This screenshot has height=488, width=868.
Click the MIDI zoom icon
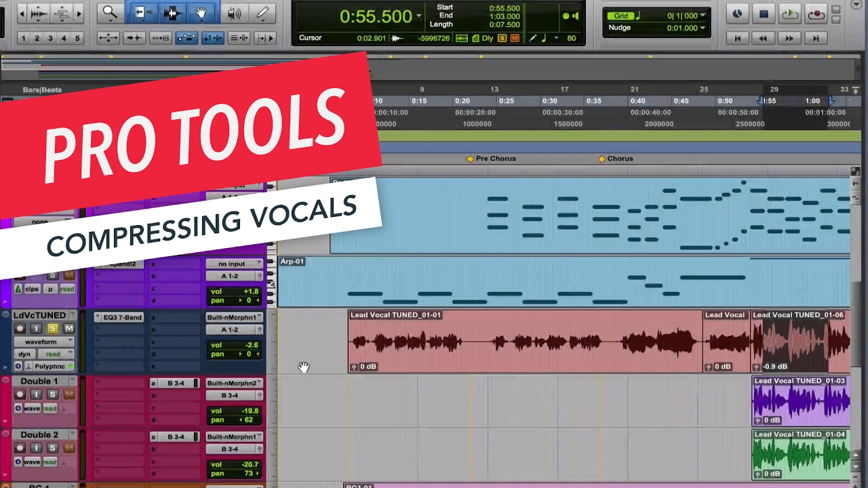pyautogui.click(x=62, y=13)
